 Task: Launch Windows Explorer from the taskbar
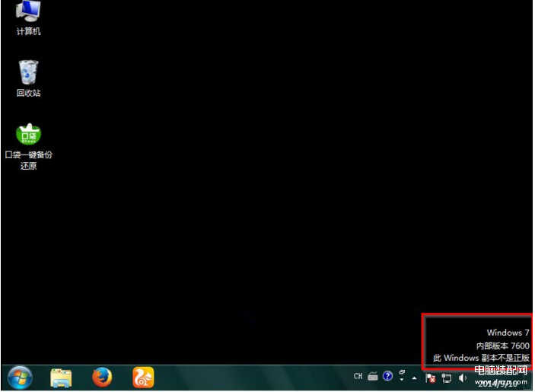point(62,377)
